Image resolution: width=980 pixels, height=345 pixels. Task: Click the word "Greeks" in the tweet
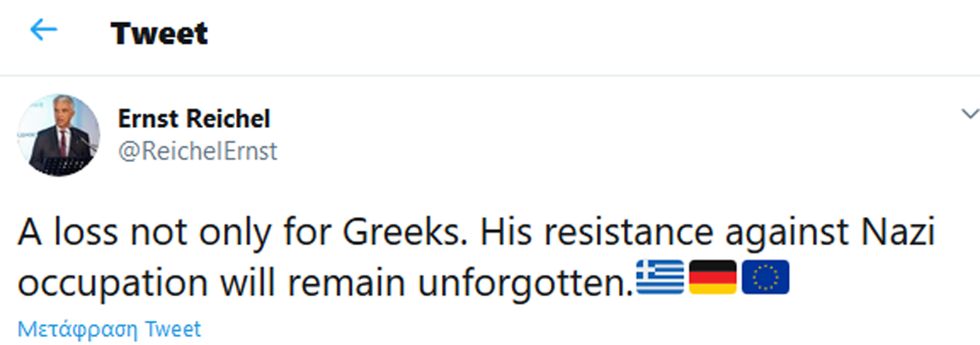405,233
